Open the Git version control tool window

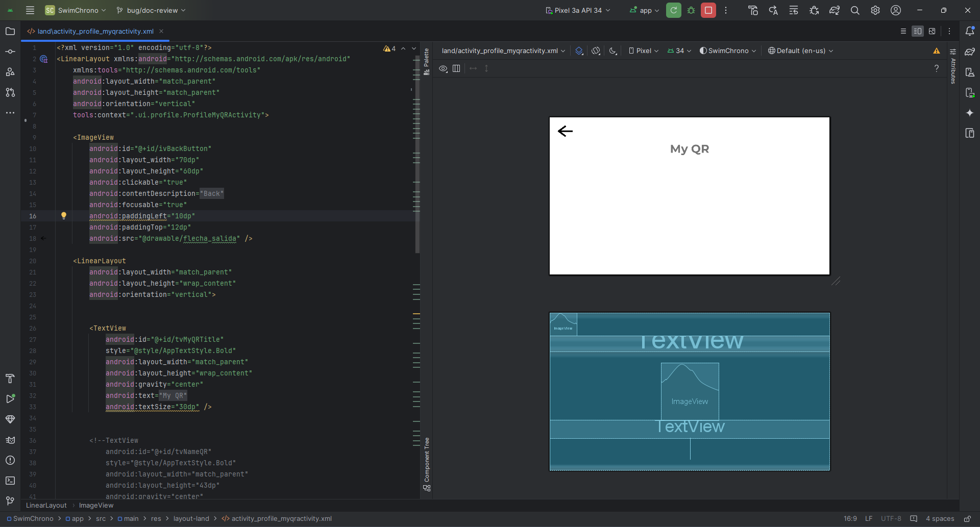(x=10, y=501)
